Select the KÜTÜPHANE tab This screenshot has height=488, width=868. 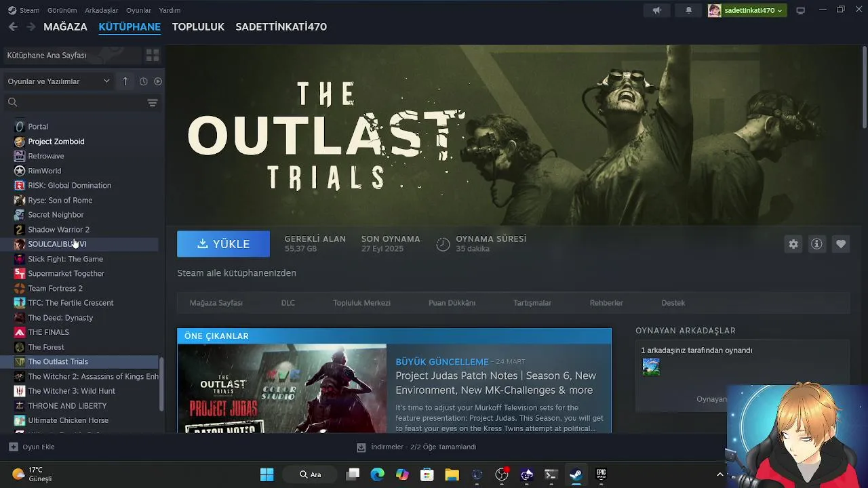[x=130, y=27]
